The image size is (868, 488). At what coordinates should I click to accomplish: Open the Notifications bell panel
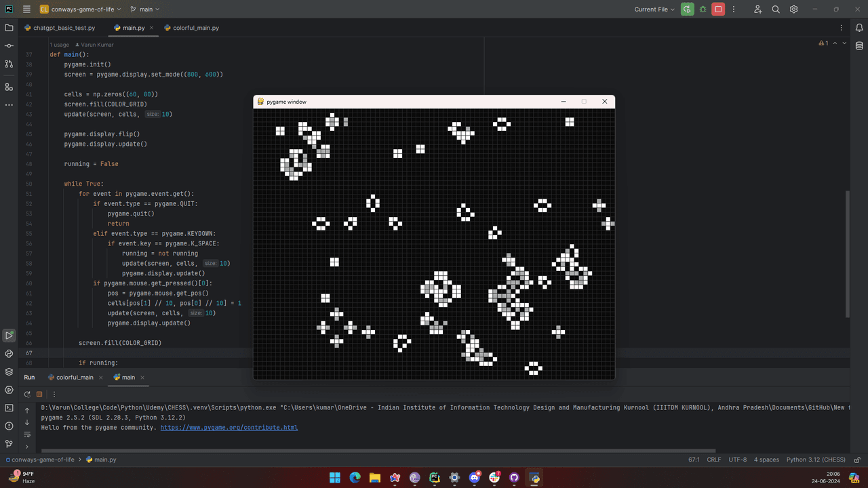pos(860,28)
